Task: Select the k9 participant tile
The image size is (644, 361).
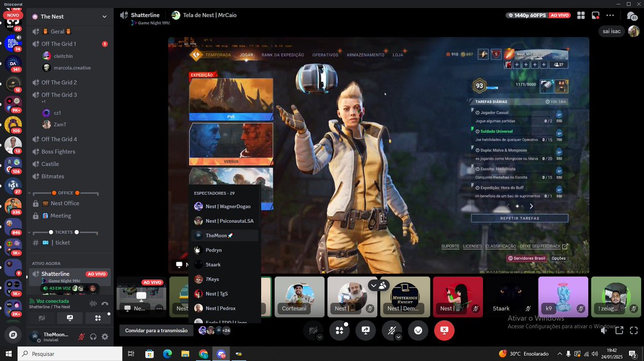Action: (563, 297)
